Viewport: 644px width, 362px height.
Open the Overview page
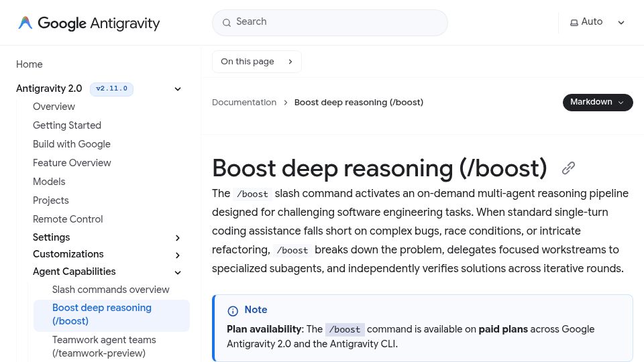54,107
